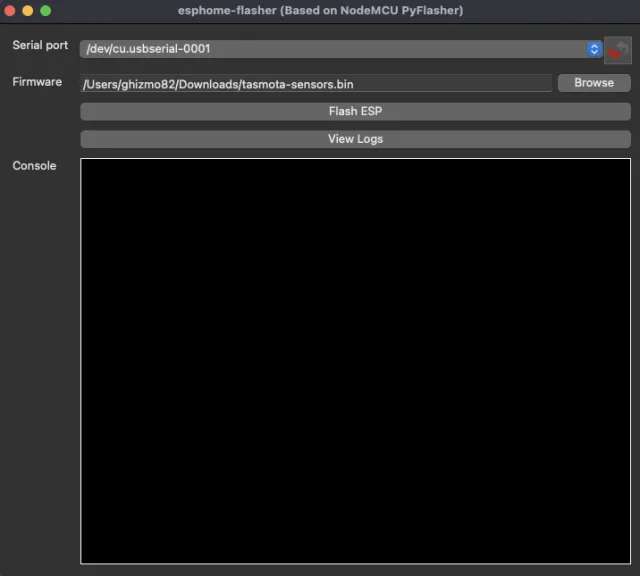This screenshot has width=640, height=576.
Task: Click the Firmware label
Action: (37, 82)
